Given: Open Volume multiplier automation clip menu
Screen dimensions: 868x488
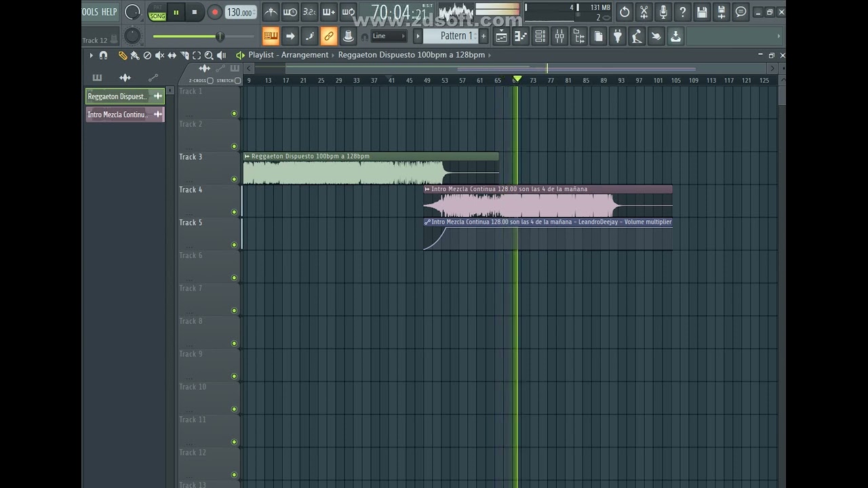Looking at the screenshot, I should [x=427, y=222].
